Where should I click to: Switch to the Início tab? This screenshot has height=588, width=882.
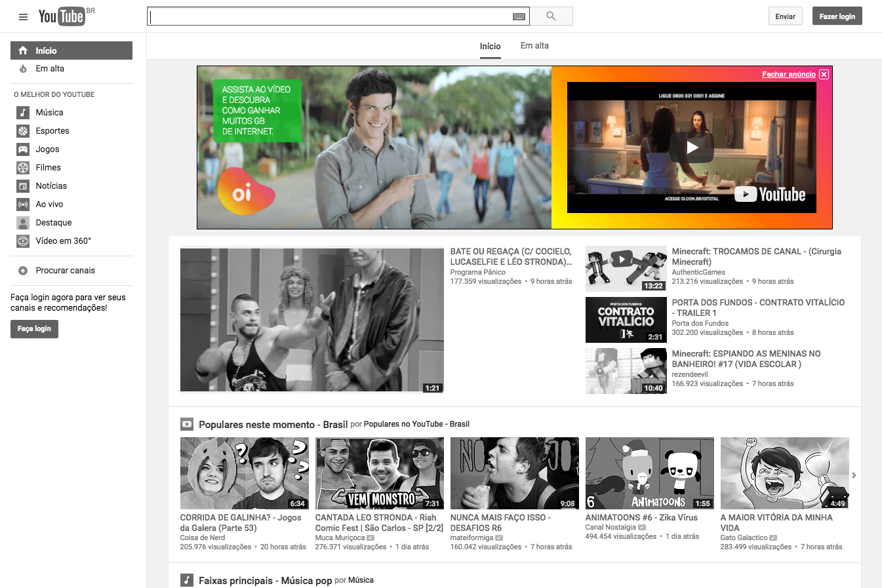coord(491,47)
